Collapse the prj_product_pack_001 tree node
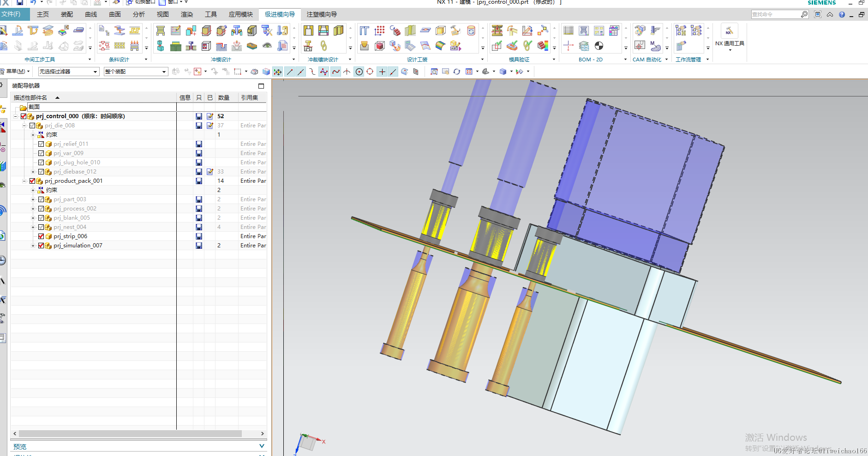The height and width of the screenshot is (456, 868). [24, 181]
